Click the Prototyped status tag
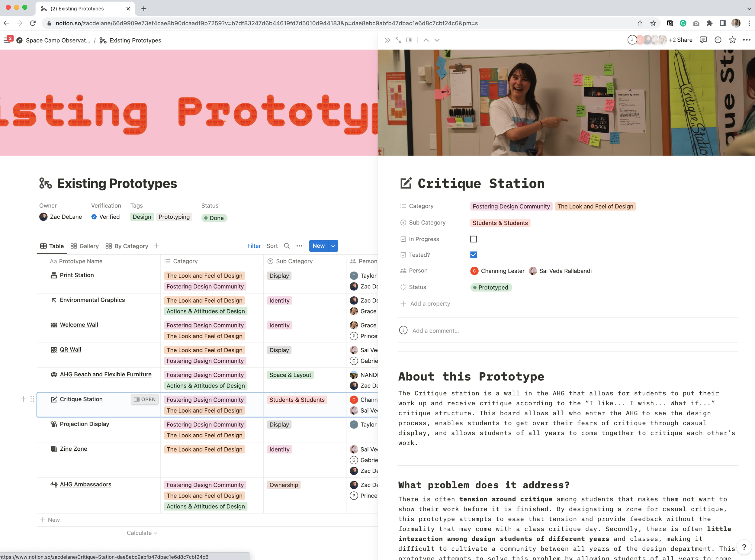 491,287
